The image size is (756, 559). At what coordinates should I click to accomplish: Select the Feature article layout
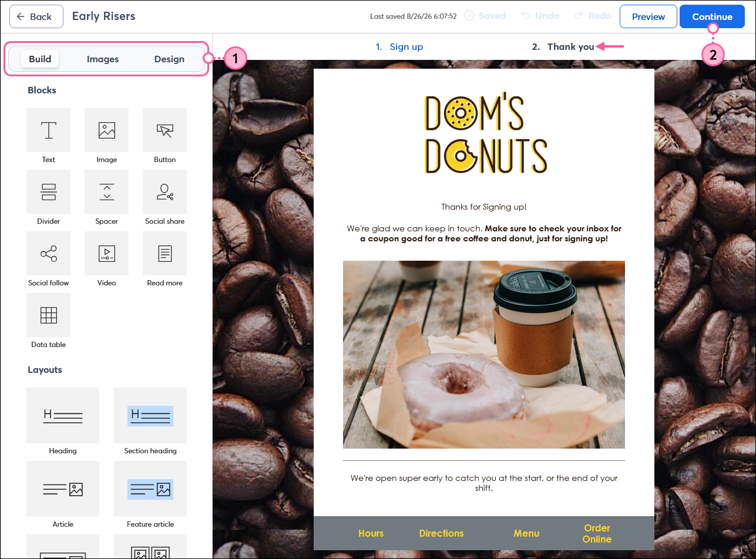pyautogui.click(x=150, y=489)
